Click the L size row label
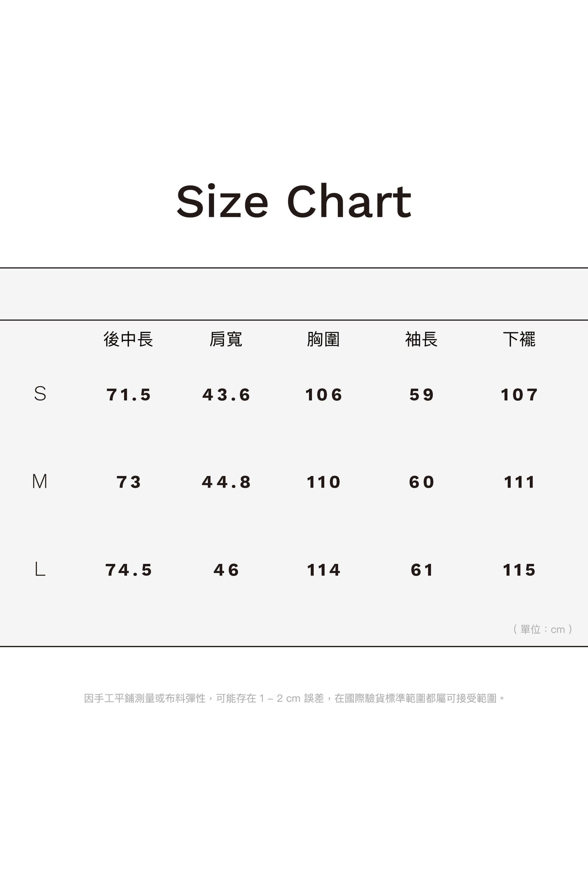 40,569
